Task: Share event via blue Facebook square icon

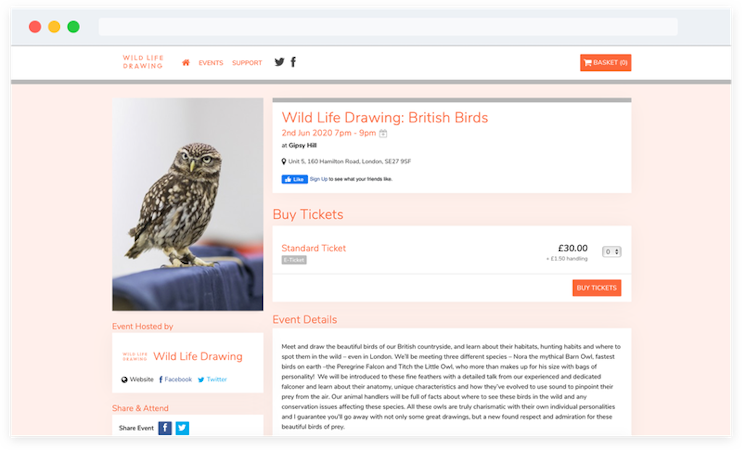Action: coord(165,428)
